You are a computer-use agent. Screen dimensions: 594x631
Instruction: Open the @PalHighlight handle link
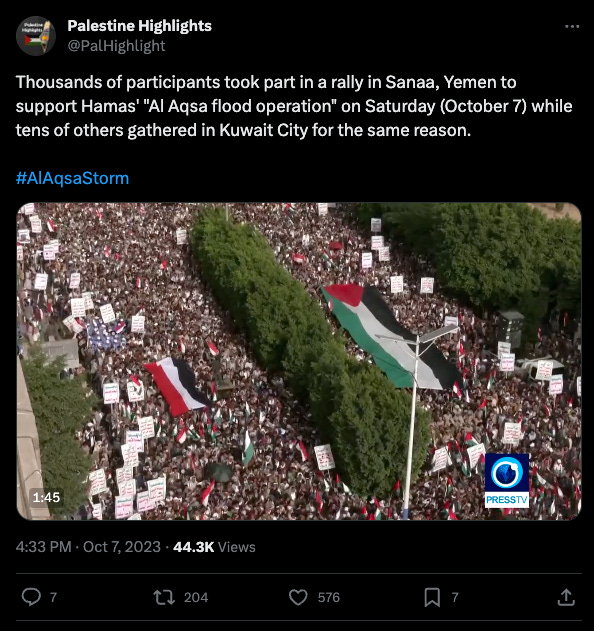(116, 46)
